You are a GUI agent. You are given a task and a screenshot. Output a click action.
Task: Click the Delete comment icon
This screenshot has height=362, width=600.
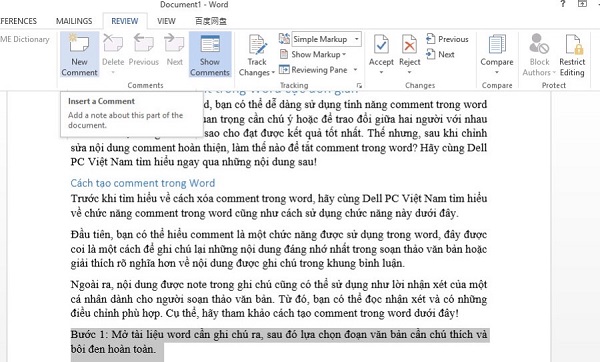pos(113,43)
